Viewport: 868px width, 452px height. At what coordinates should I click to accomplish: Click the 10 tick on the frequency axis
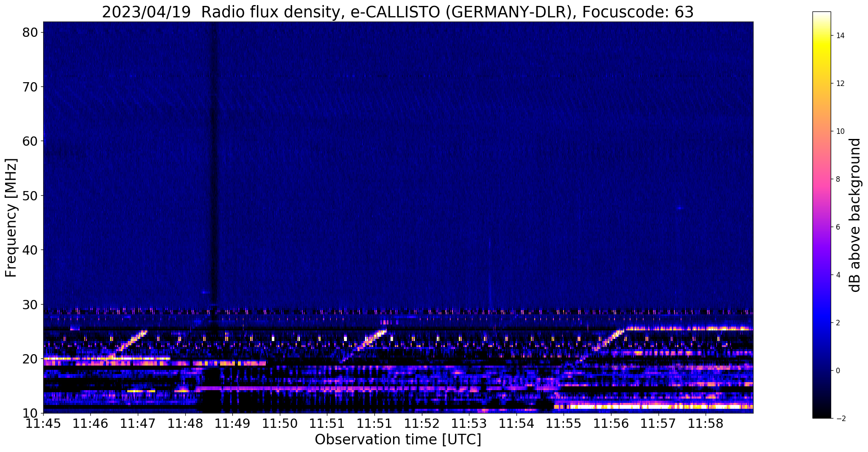[30, 413]
